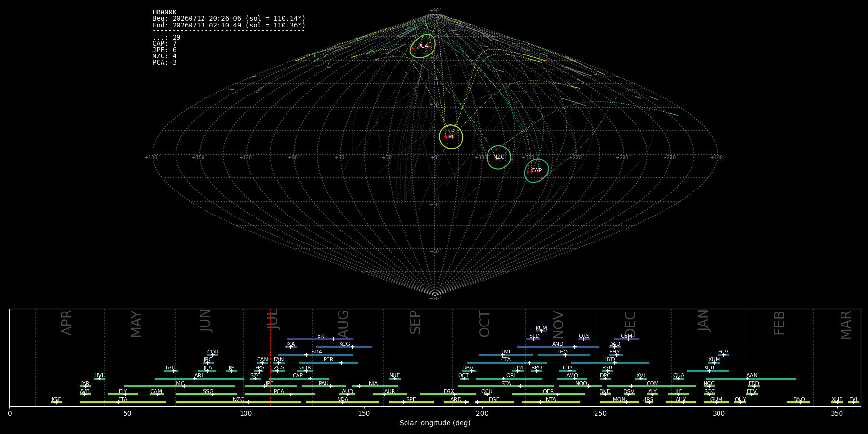Viewport: 868px width, 434px height.
Task: Click the AUR shower bar in timeline
Action: (390, 394)
